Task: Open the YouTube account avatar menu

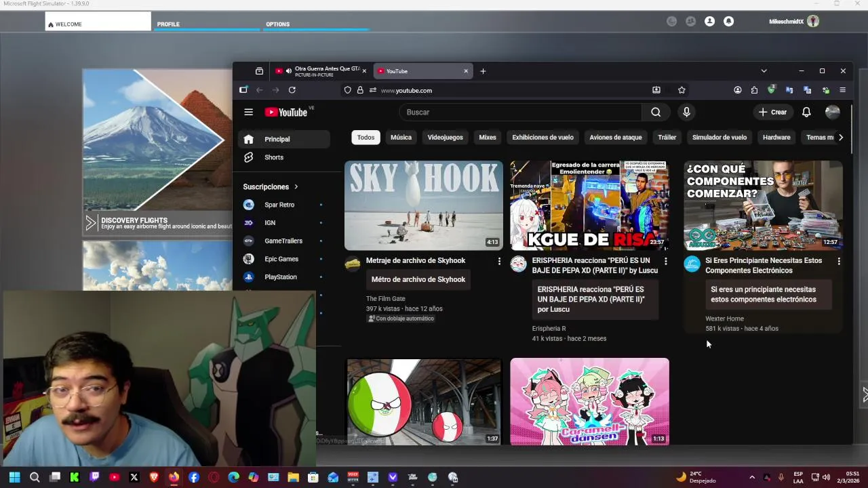Action: point(833,112)
